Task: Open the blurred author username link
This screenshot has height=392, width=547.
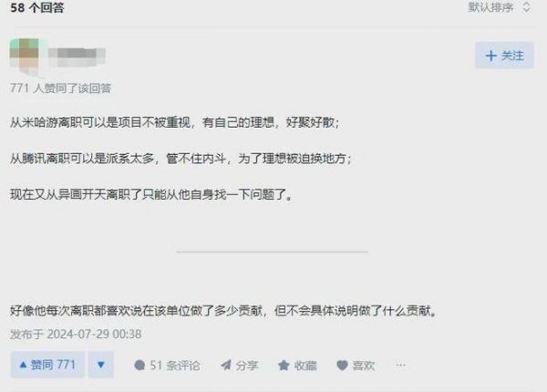Action: coord(77,57)
